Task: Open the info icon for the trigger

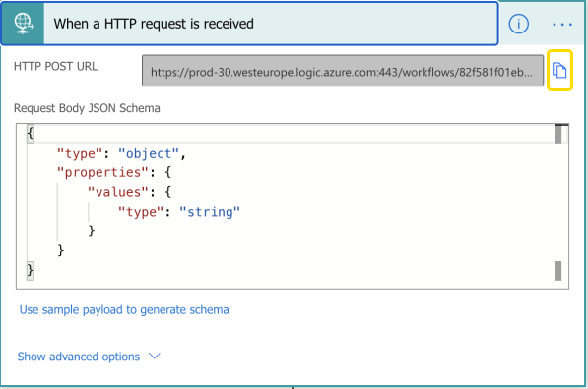Action: (x=518, y=24)
